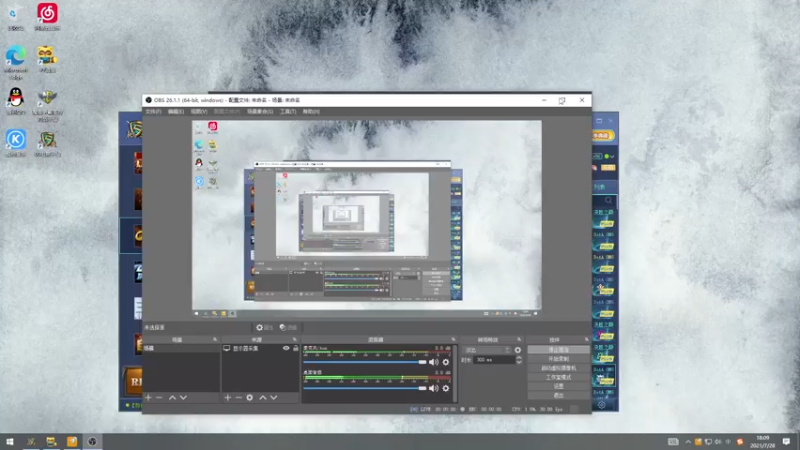
Task: Select the display capture source row
Action: [260, 348]
